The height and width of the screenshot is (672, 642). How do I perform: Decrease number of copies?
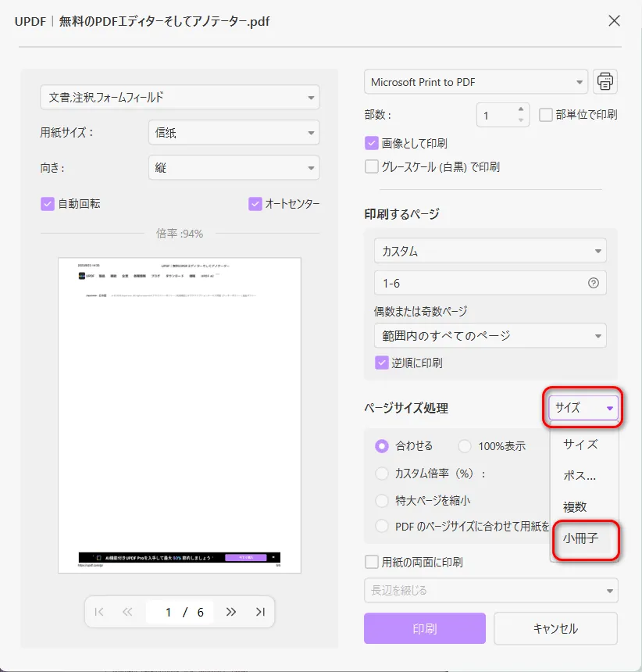[x=521, y=120]
